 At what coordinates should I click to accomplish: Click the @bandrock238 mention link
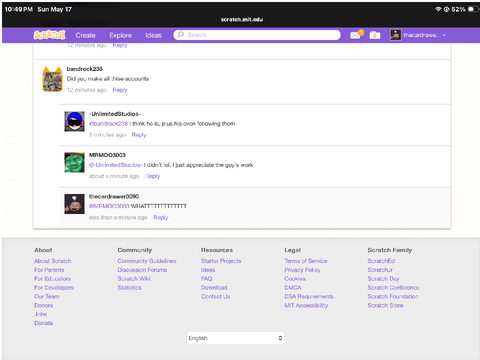click(108, 124)
